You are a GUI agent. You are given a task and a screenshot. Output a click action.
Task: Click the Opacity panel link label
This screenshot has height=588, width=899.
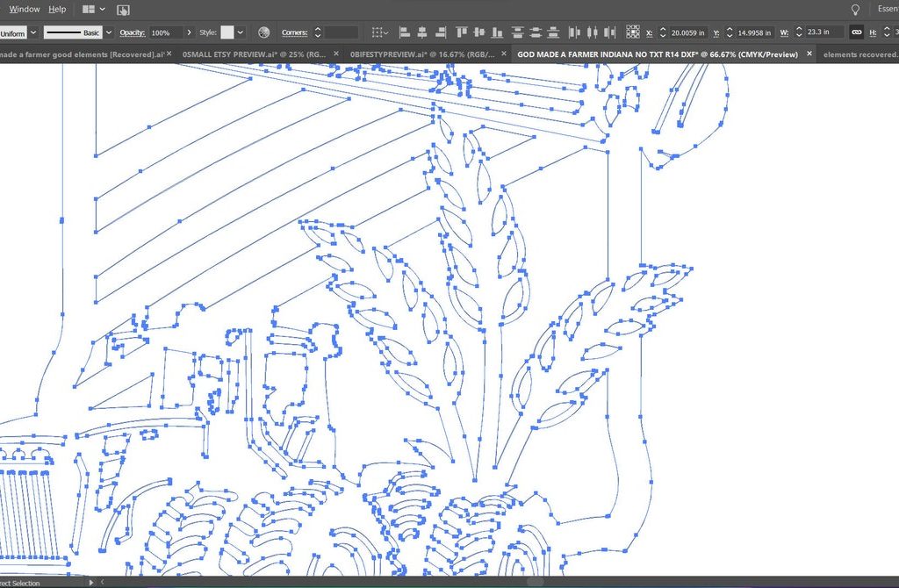(x=132, y=32)
